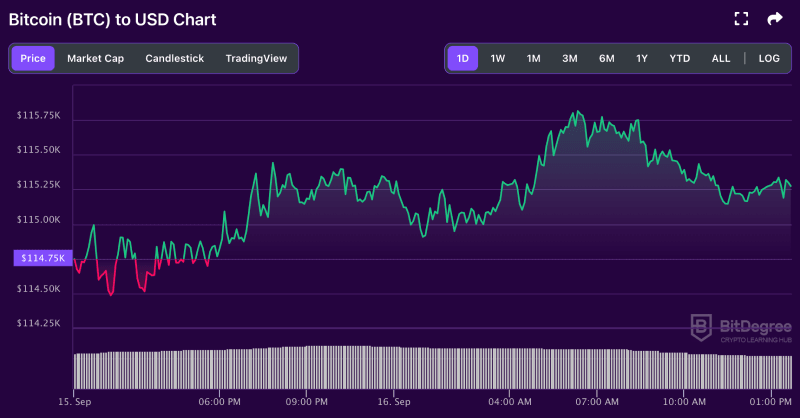The width and height of the screenshot is (800, 418).
Task: Show the 1Y price range
Action: (x=642, y=58)
